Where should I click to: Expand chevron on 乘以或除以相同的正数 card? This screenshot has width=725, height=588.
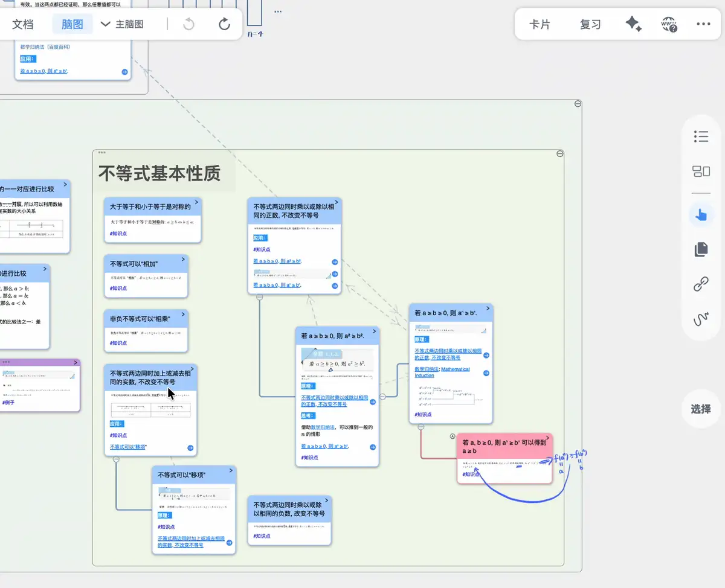337,201
